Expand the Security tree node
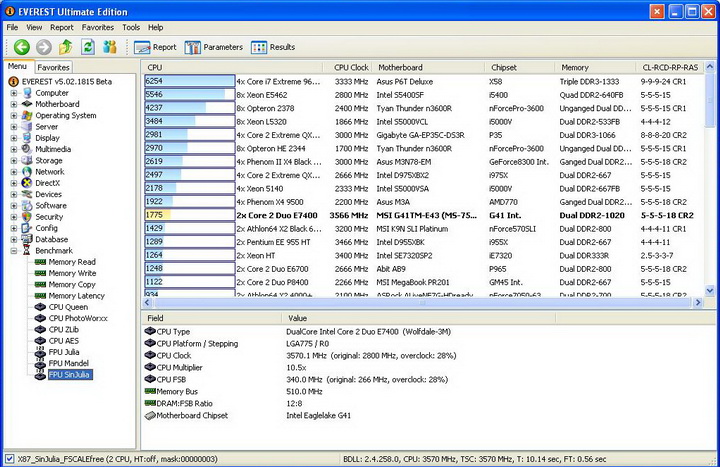 point(14,217)
